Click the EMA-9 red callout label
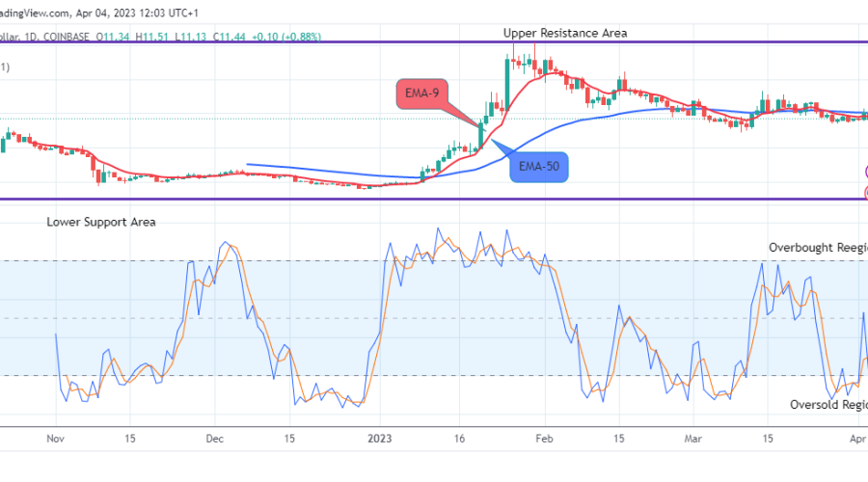Viewport: 868px width, 482px height. coord(421,94)
